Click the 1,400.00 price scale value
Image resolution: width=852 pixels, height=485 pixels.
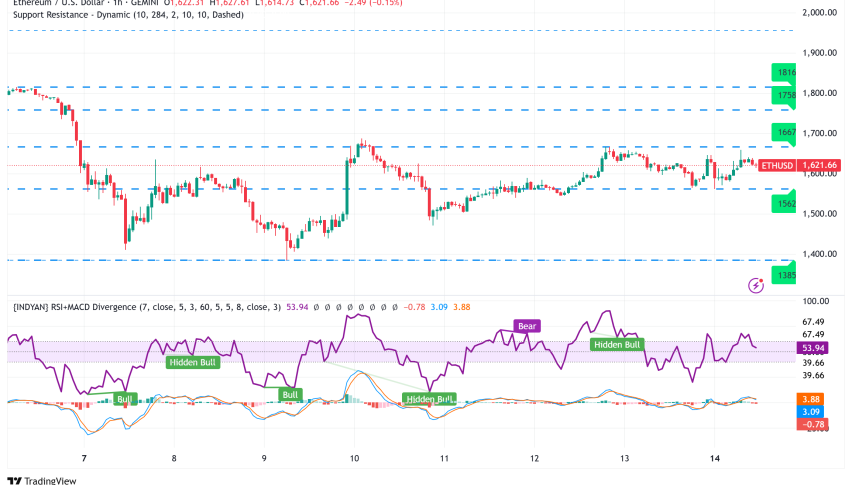(x=819, y=254)
